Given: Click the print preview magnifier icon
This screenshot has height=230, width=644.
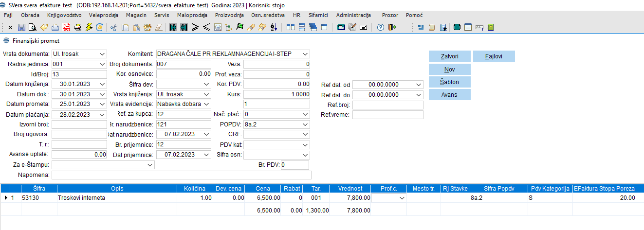Looking at the screenshot, I should tap(33, 27).
